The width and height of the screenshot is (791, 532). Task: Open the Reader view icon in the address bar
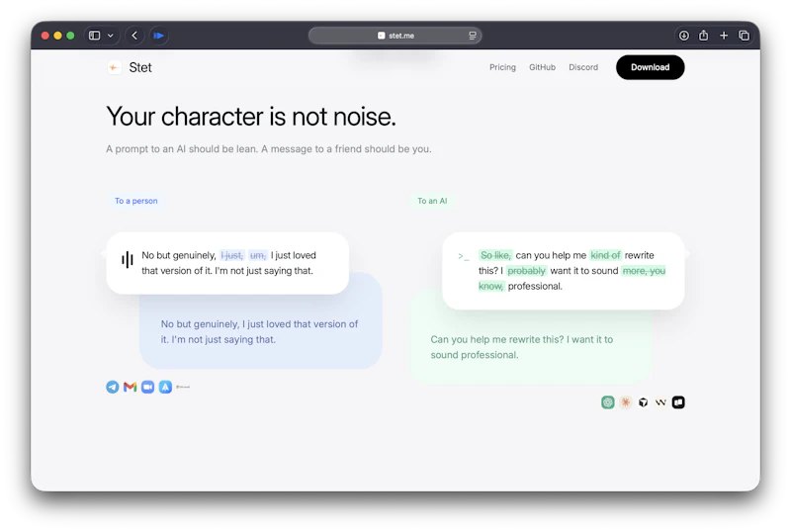[473, 36]
